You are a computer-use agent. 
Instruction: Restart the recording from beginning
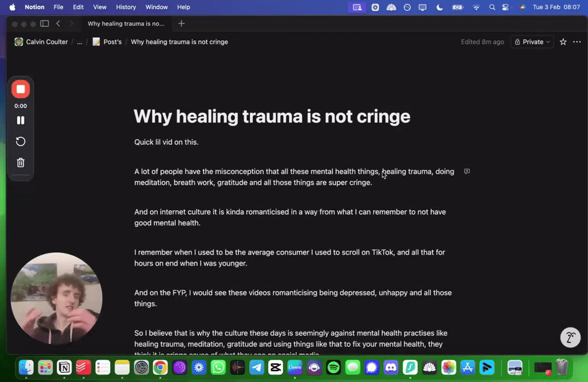(20, 141)
